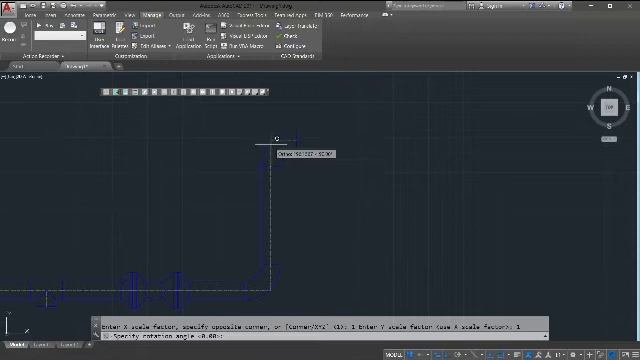Switch to the Performance ribbon tab
The image size is (640, 360).
(354, 15)
